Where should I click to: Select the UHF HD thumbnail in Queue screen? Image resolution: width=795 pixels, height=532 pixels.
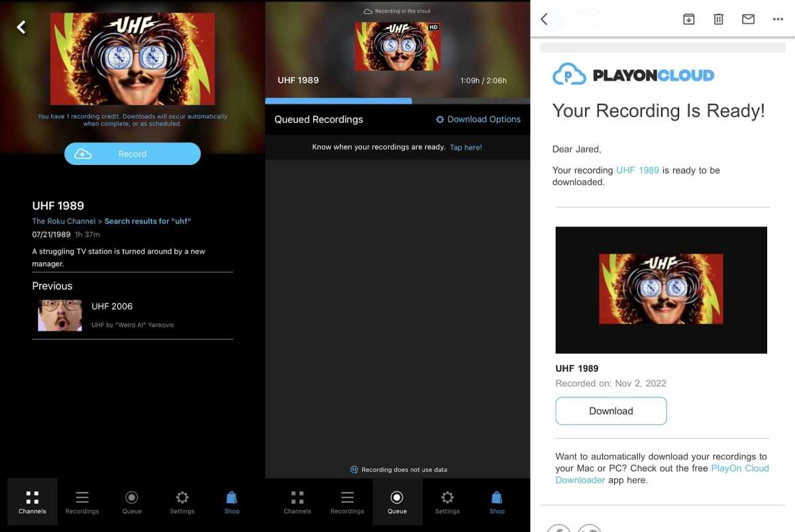tap(397, 46)
